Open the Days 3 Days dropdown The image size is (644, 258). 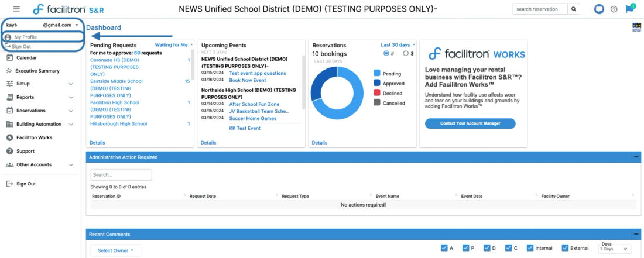(x=614, y=249)
